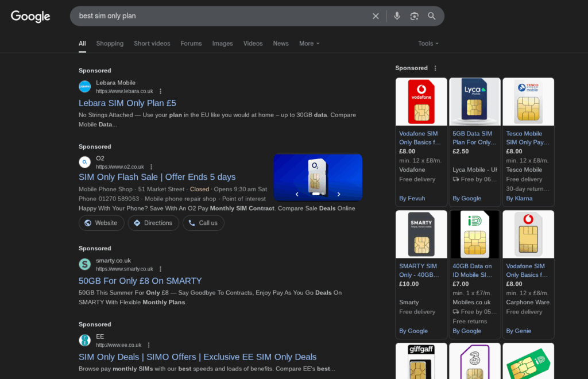
Task: Open the three-dot menu beside the O2 URL
Action: pos(151,167)
